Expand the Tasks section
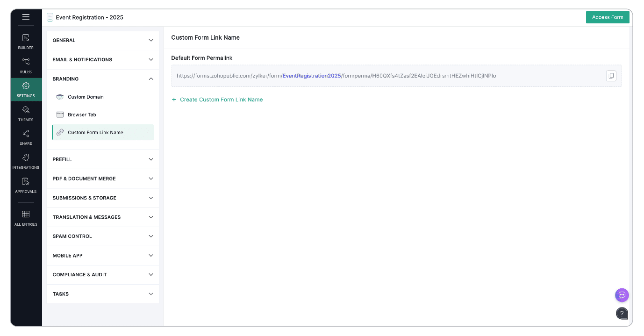This screenshot has width=644, height=336. click(x=103, y=294)
